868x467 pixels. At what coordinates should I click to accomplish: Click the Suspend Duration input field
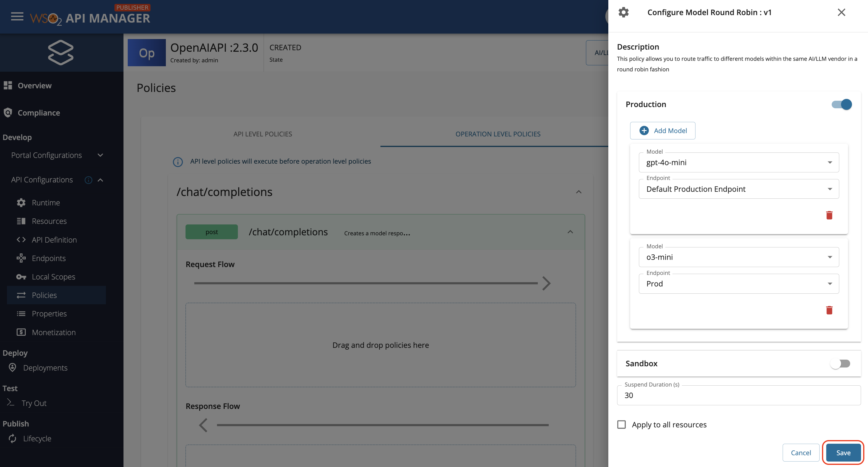coord(738,395)
